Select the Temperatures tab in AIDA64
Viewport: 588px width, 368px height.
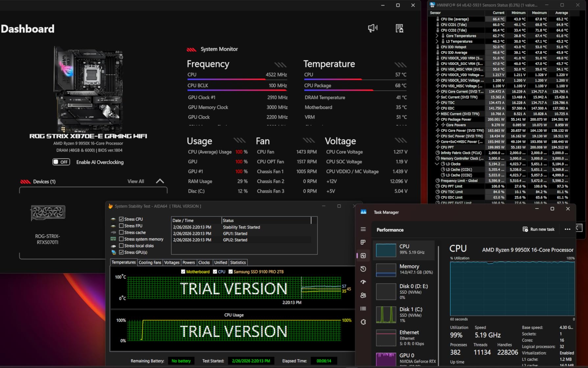[124, 262]
